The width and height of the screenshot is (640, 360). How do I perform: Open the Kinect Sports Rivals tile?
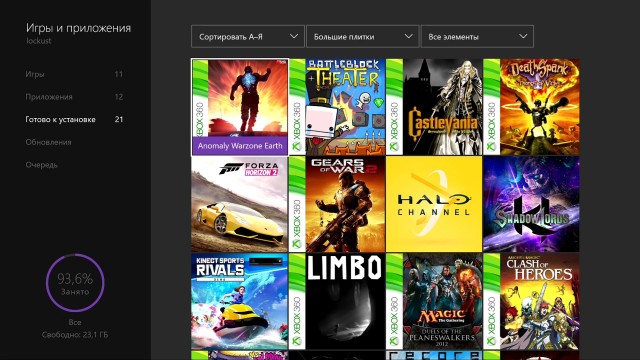240,301
